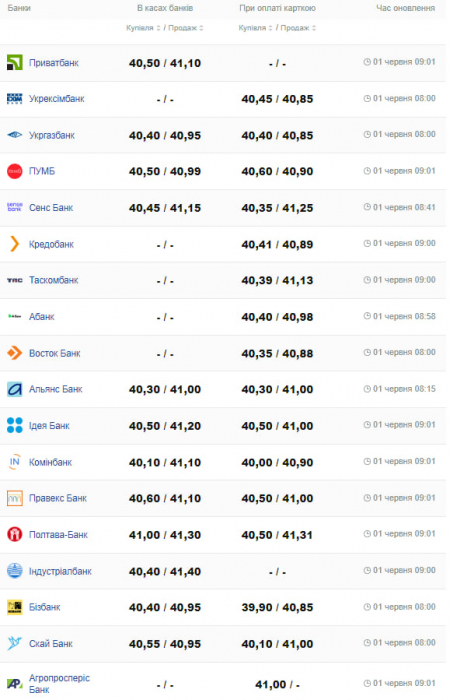Click the Скай Банк bird logo
The width and height of the screenshot is (450, 700).
(x=14, y=643)
